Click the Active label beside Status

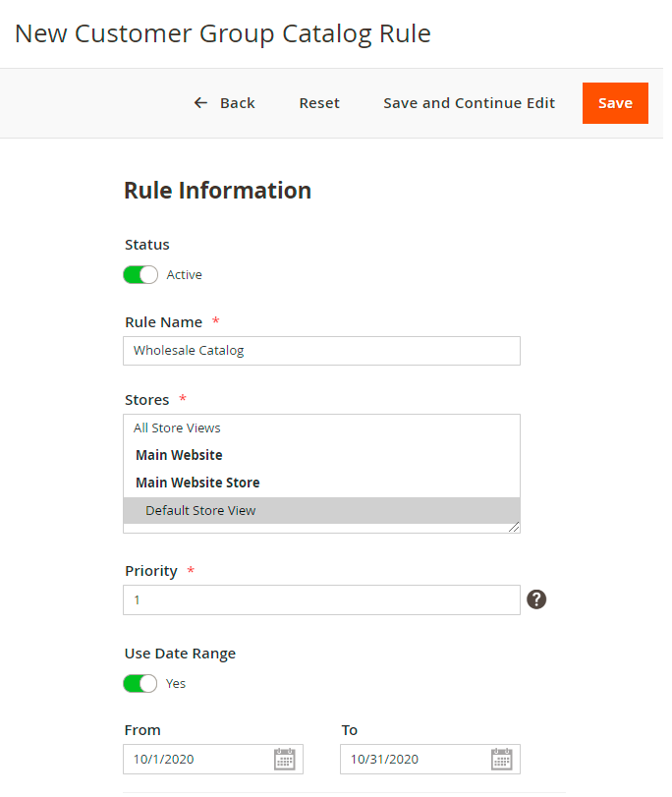pyautogui.click(x=184, y=275)
